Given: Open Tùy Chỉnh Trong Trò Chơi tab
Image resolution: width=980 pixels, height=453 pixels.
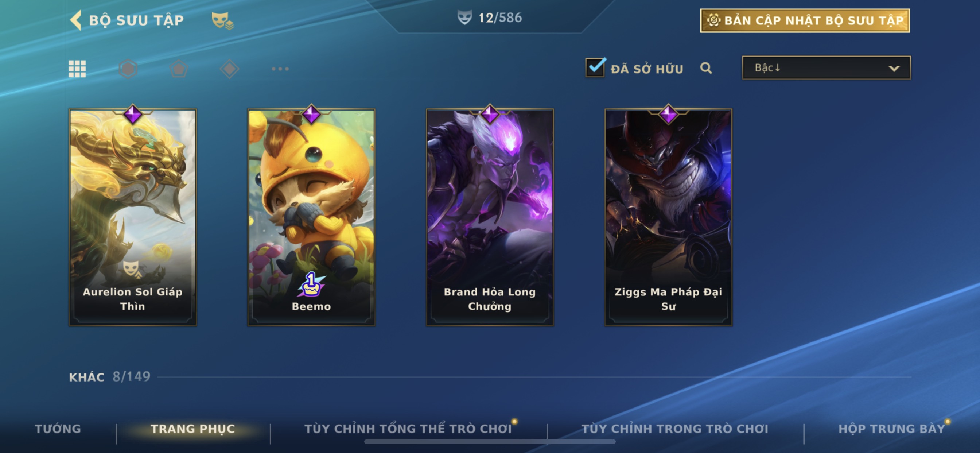Looking at the screenshot, I should click(x=675, y=429).
